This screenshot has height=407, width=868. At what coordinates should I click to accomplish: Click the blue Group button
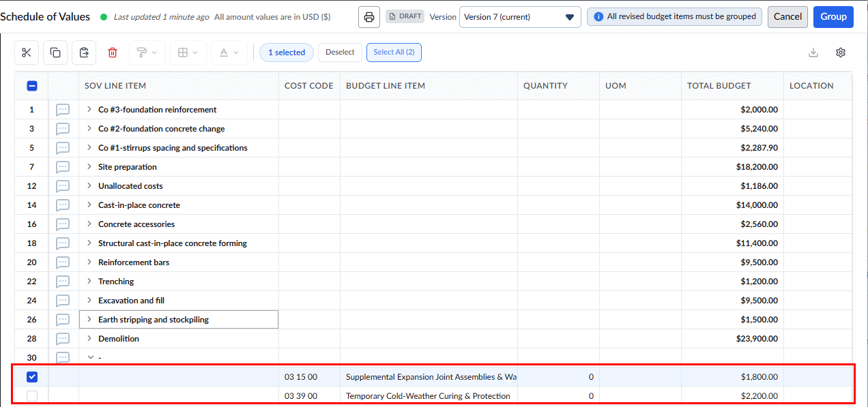[833, 17]
